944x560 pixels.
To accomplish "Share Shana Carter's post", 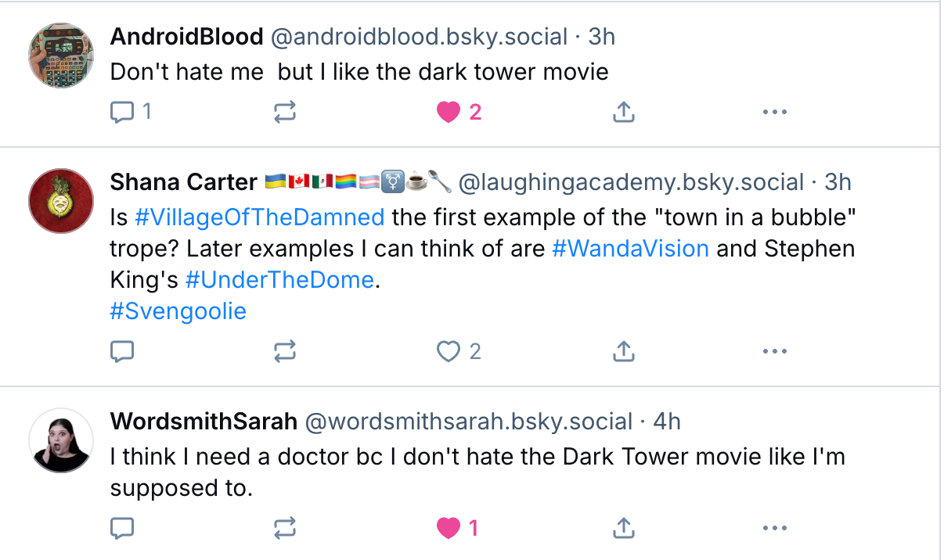I will [623, 352].
